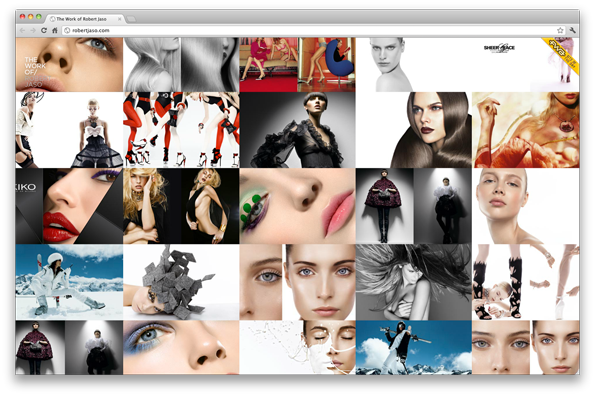The image size is (595, 396).
Task: Open the blue eyeshadow close-up thumbnail
Action: [x=181, y=347]
